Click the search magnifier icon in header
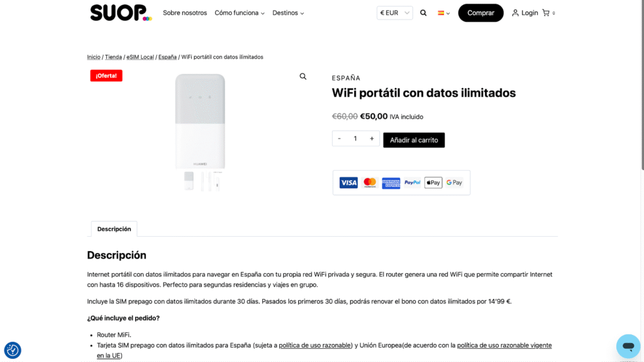Viewport: 644px width, 362px height. (423, 13)
